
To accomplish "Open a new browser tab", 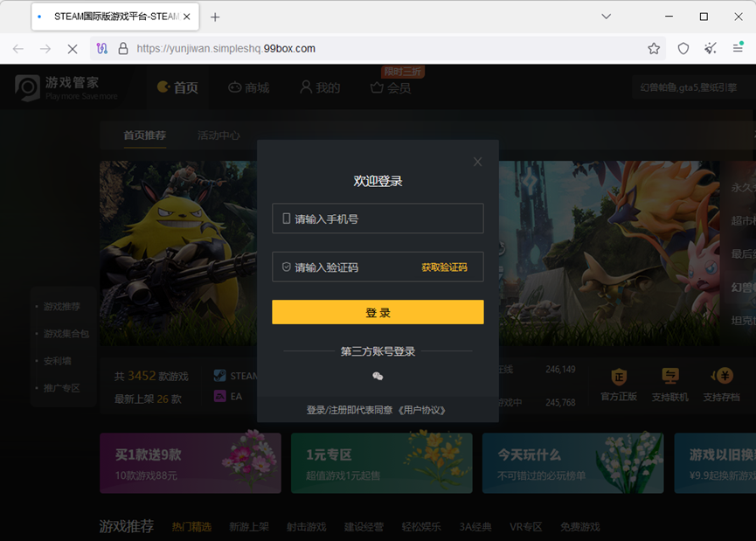I will coord(215,17).
